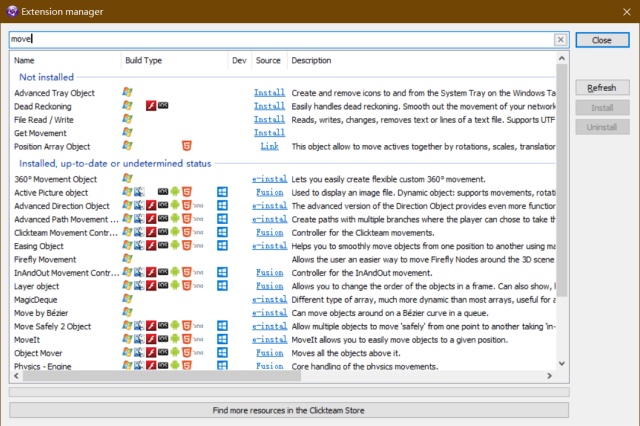Click the 'Installed, up-to-date or undetermined status' group header
This screenshot has height=426, width=640.
click(115, 164)
